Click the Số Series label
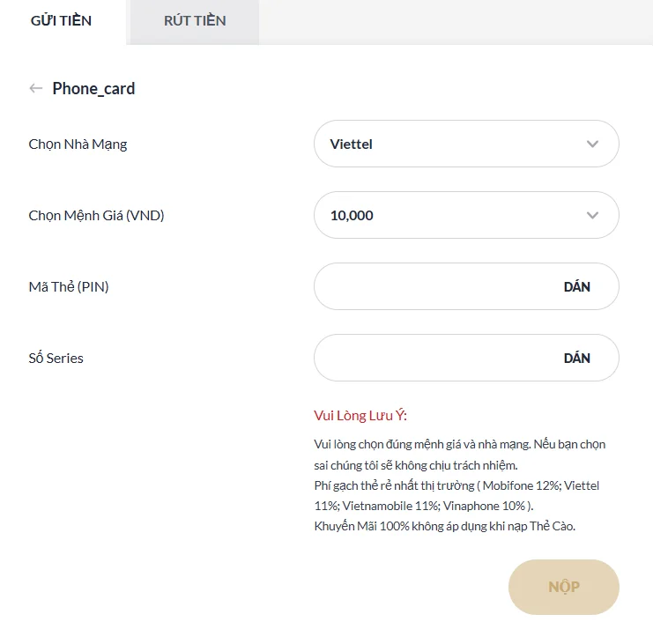This screenshot has height=644, width=653. 56,358
